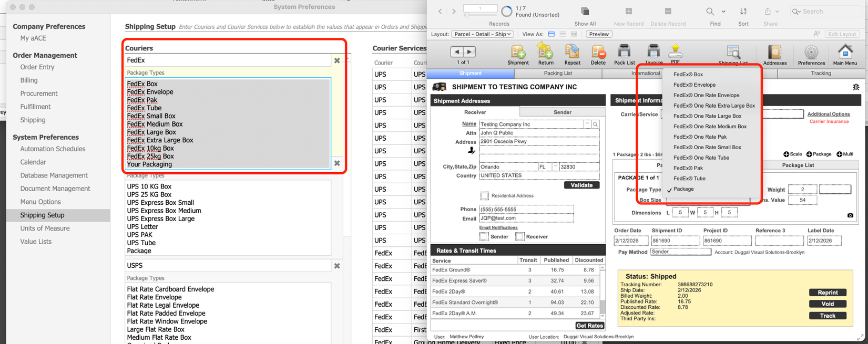This screenshot has width=868, height=344.
Task: Go to next shipment arrow button
Action: pyautogui.click(x=469, y=51)
